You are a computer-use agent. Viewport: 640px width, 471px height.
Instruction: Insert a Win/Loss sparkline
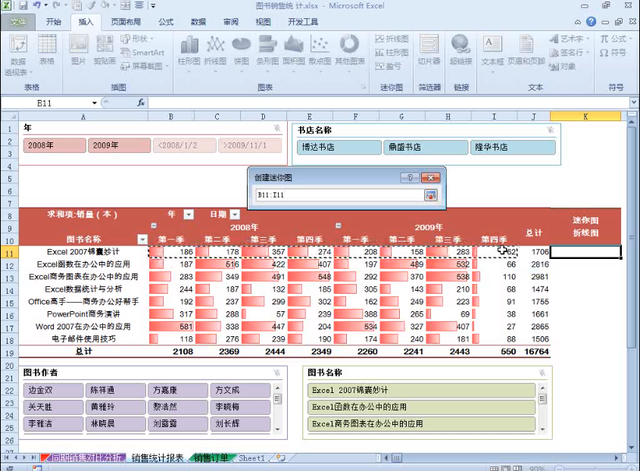[x=388, y=66]
